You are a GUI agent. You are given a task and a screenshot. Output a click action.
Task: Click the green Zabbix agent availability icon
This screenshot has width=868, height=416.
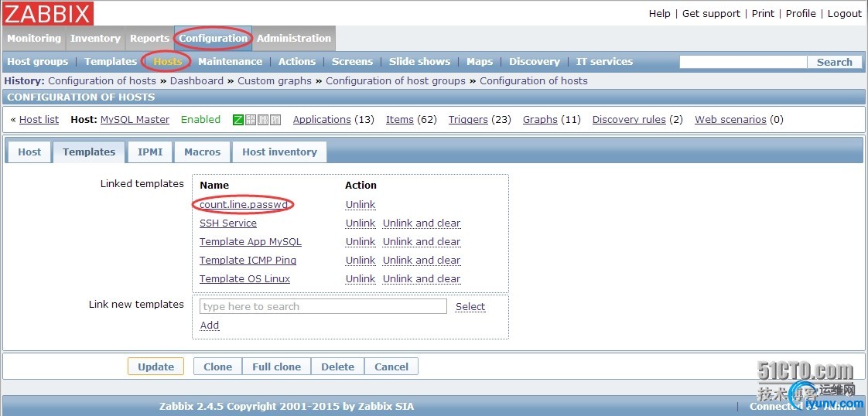tap(238, 120)
